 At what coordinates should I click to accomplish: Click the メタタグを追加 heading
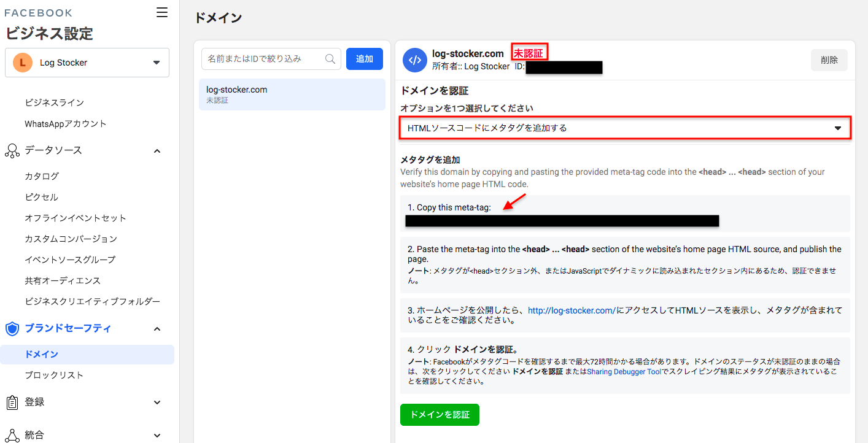tap(430, 160)
